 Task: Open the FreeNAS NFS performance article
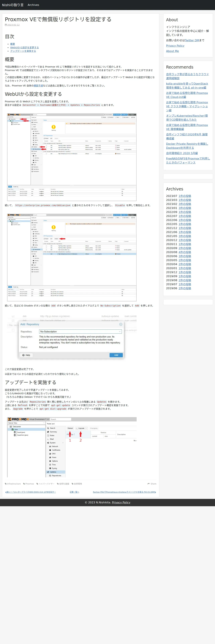click(x=188, y=160)
